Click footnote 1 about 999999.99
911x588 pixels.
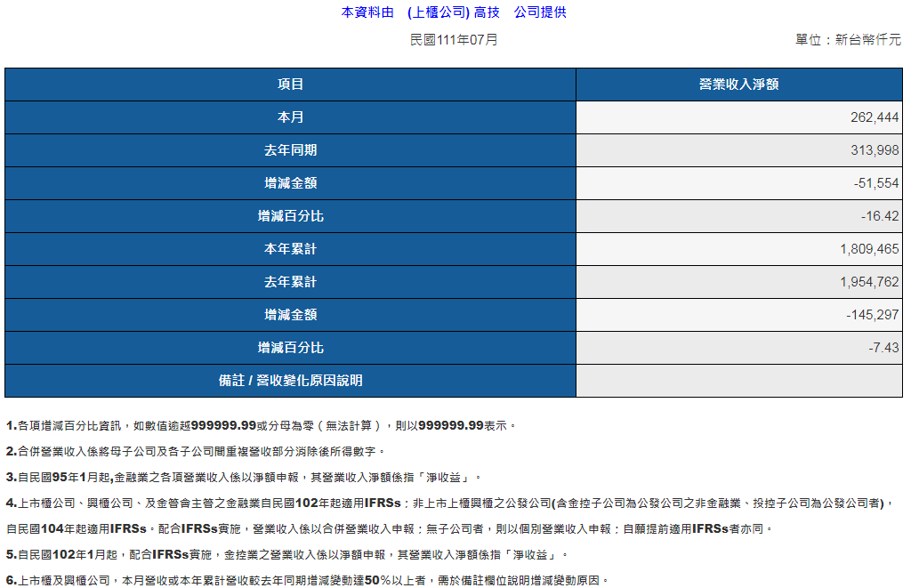(x=261, y=426)
